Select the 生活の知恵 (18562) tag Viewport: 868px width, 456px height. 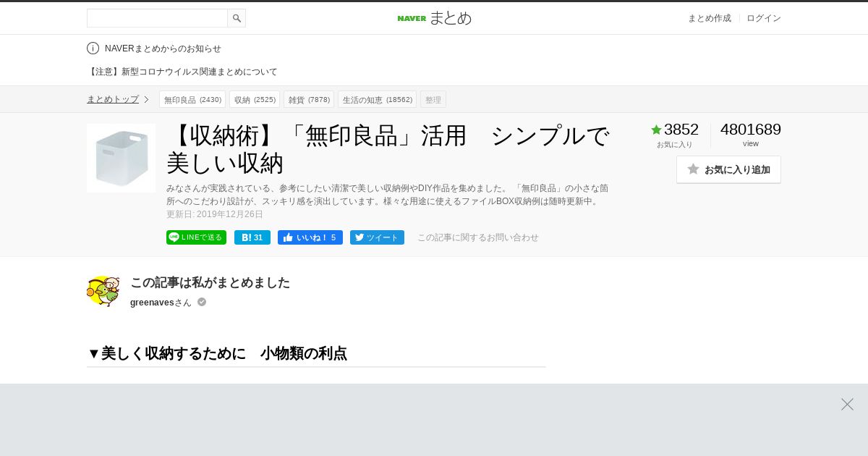coord(377,99)
